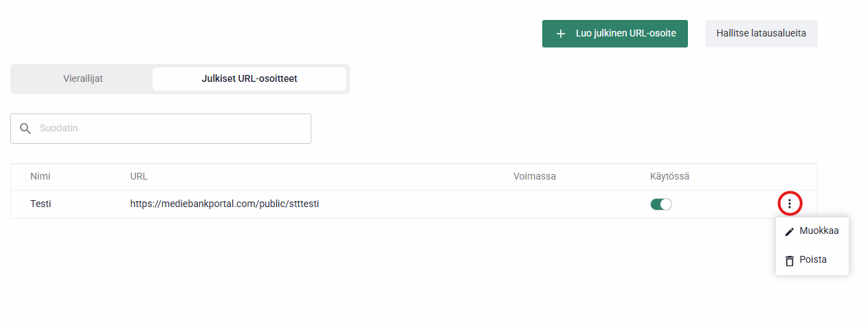
Task: Click the URL column header
Action: 139,177
